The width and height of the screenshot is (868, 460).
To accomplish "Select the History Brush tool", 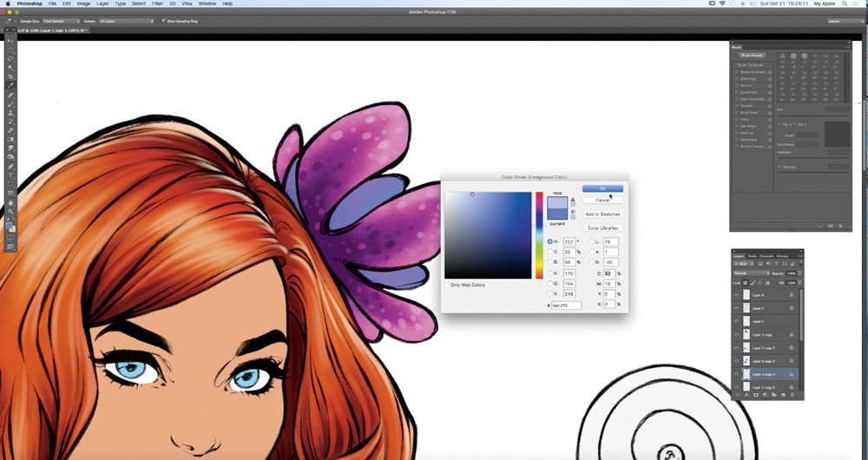I will click(10, 122).
